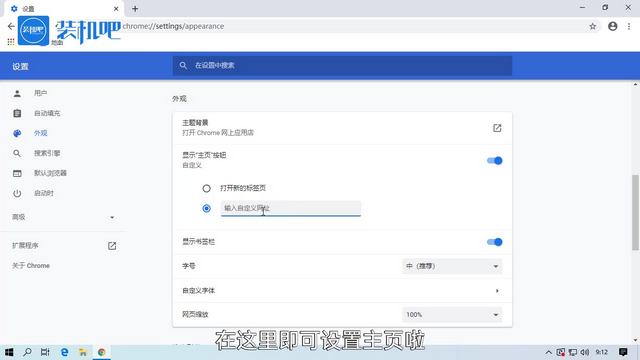The width and height of the screenshot is (640, 360).
Task: Click the address bar URL
Action: click(173, 26)
